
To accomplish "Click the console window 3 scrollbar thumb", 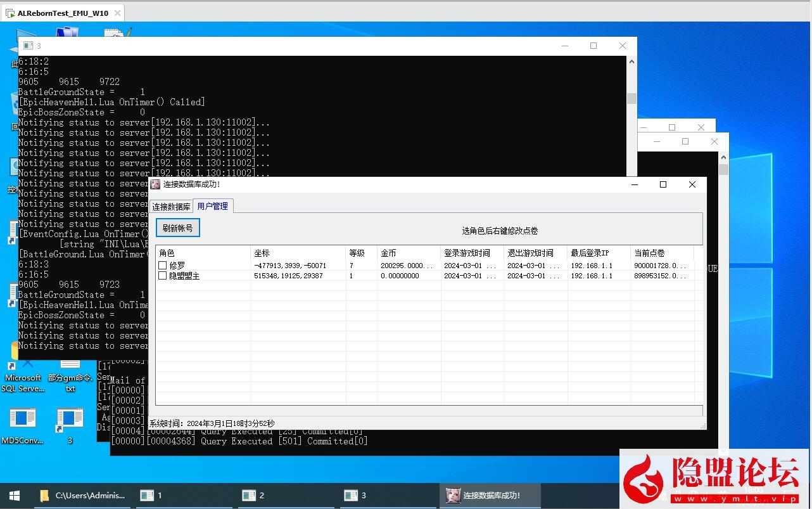I will [631, 99].
